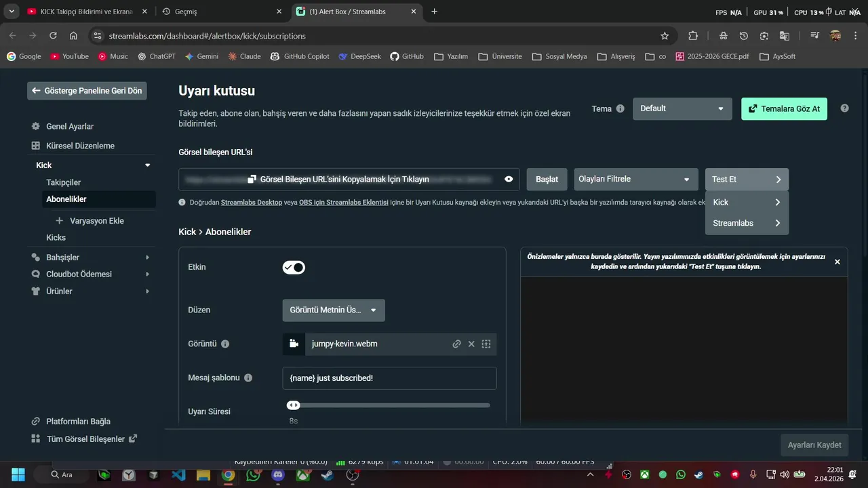Select Kick in the Test Et menu

pos(747,202)
